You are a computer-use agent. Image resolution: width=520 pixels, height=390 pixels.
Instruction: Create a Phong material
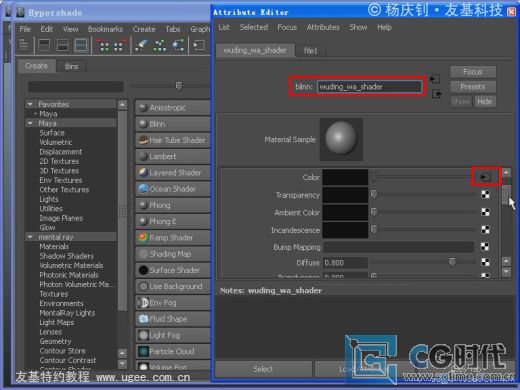[x=173, y=205]
